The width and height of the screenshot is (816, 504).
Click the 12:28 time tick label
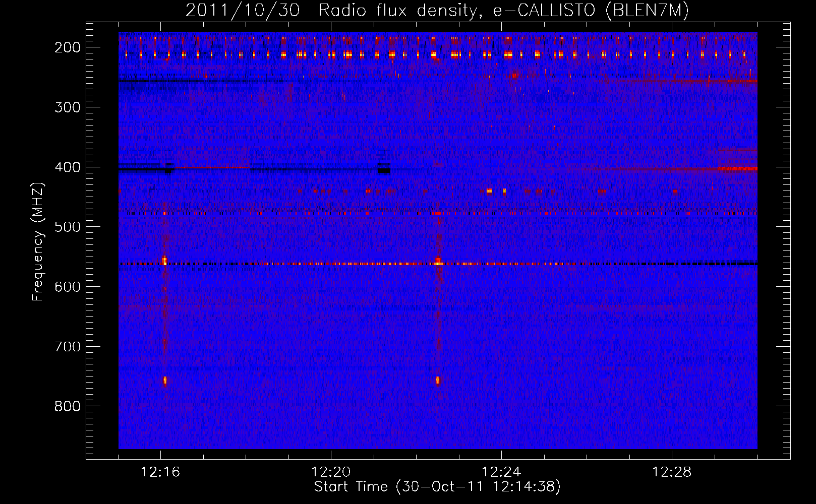672,472
